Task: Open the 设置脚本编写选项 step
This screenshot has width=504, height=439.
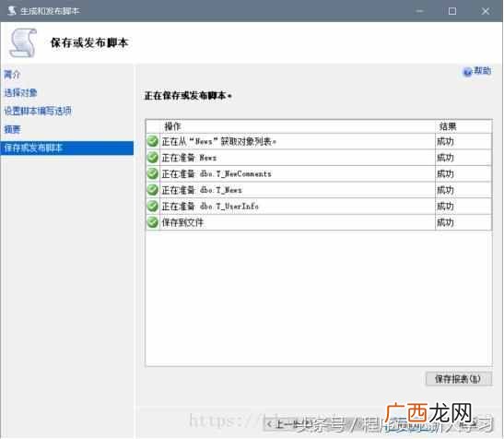Action: [38, 111]
